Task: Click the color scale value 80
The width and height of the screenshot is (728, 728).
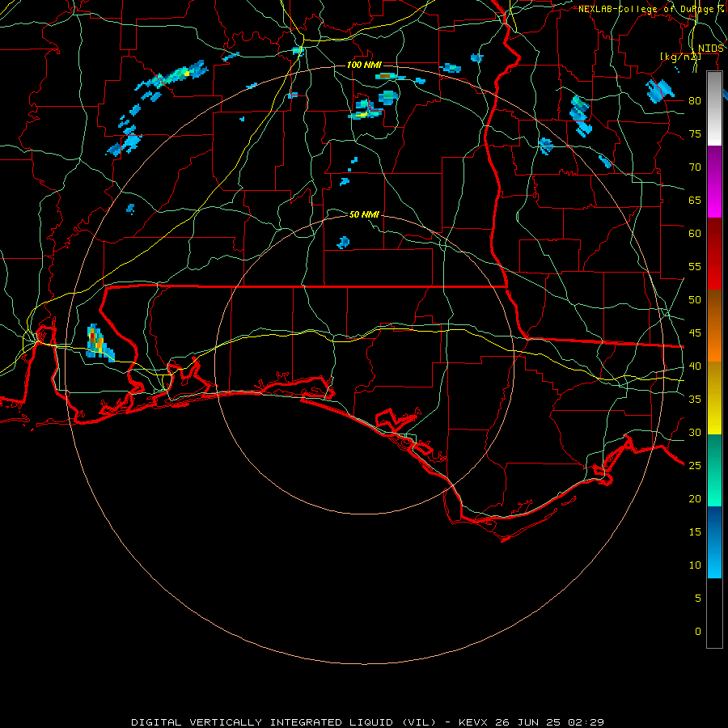Action: pyautogui.click(x=695, y=101)
